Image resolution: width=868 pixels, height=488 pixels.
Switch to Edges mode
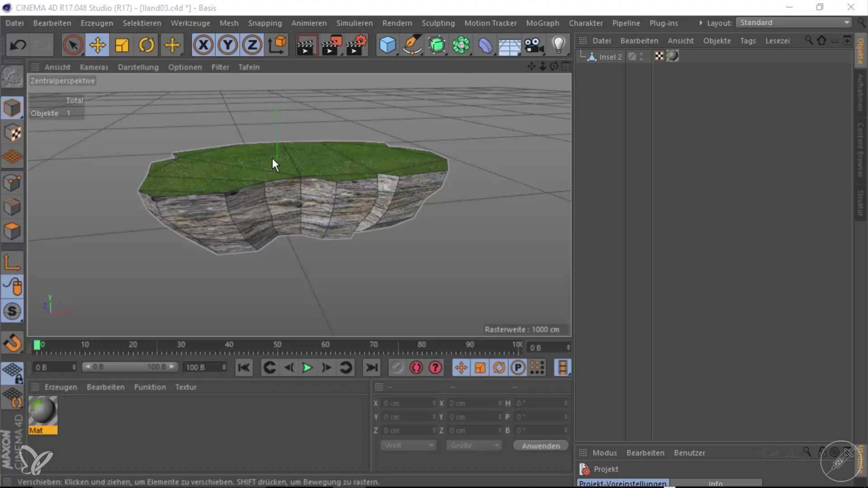[x=12, y=207]
